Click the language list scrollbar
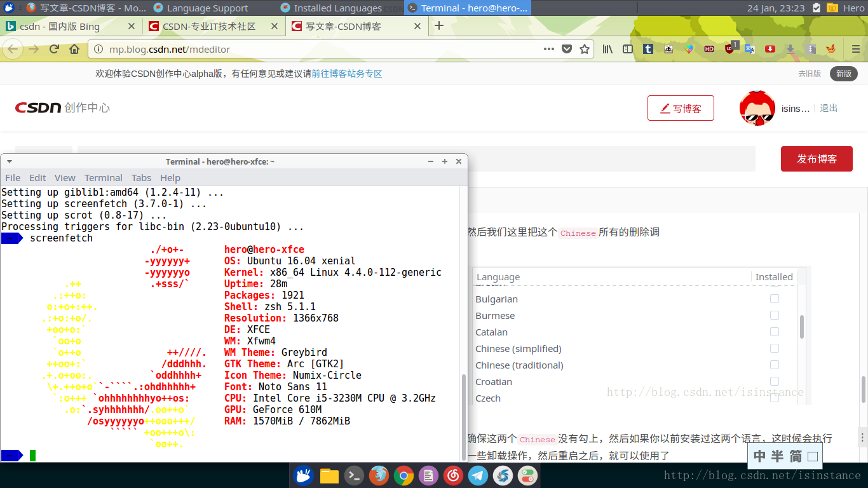The image size is (868, 488). click(x=802, y=327)
